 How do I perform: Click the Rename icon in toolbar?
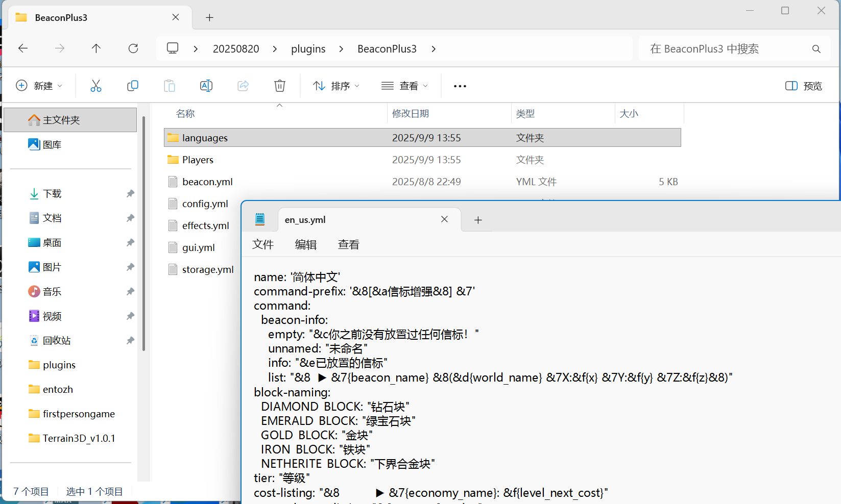point(206,86)
